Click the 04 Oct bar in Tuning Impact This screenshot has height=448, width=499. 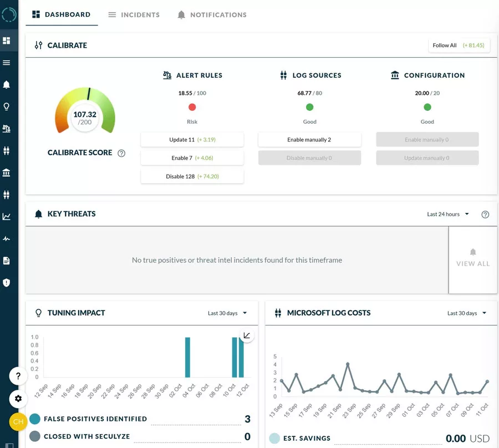pyautogui.click(x=188, y=357)
